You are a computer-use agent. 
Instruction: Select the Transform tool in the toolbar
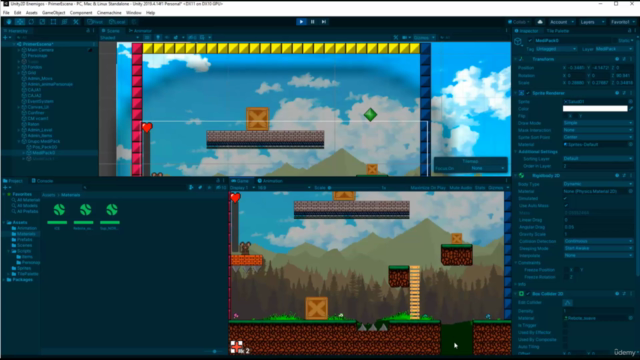pos(64,22)
